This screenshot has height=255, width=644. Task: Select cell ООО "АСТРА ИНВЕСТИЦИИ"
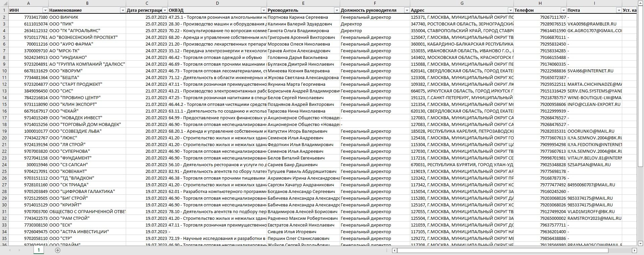click(x=87, y=232)
